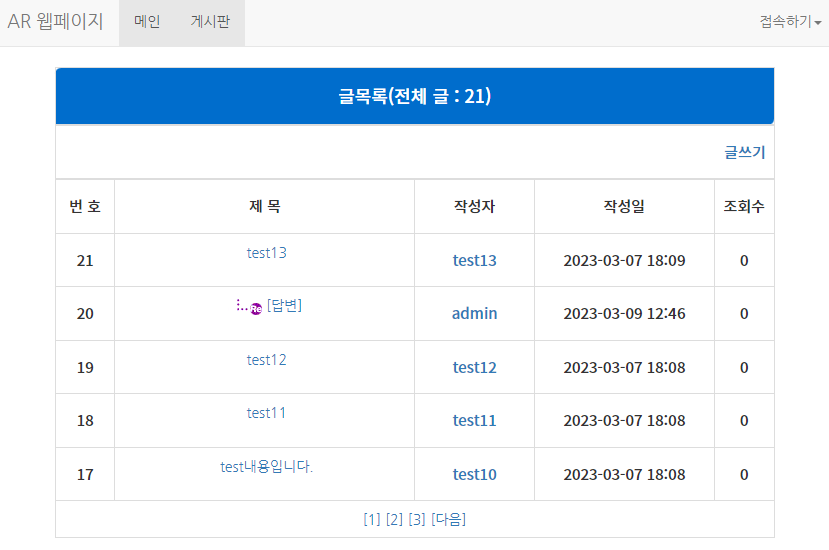
Task: Click the date 2023-03-09 12:46
Action: coord(624,314)
